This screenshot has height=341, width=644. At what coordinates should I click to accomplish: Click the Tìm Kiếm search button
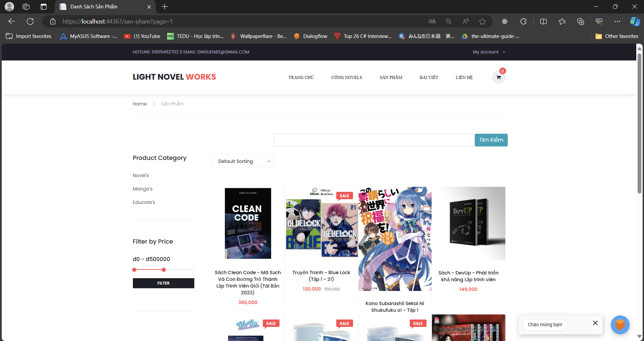(491, 140)
